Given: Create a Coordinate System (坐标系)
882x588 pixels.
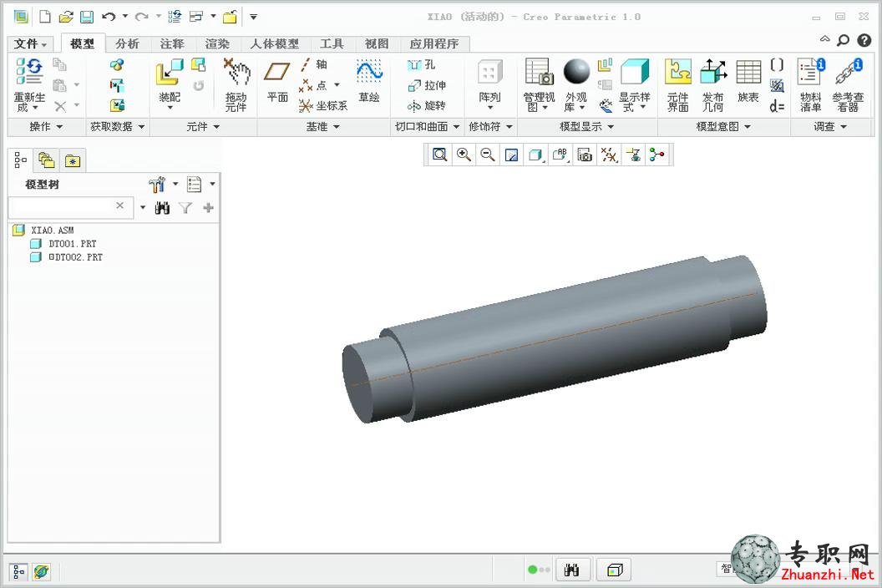Looking at the screenshot, I should point(323,105).
